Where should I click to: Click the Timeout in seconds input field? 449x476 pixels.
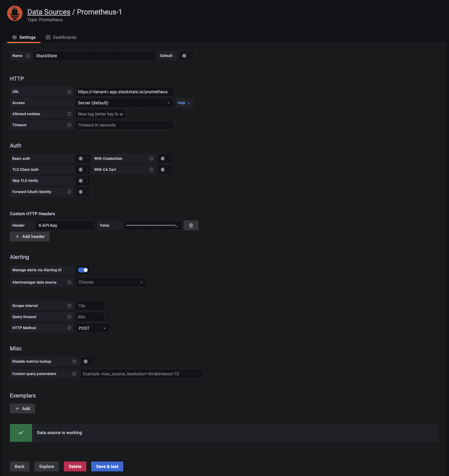[x=124, y=125]
